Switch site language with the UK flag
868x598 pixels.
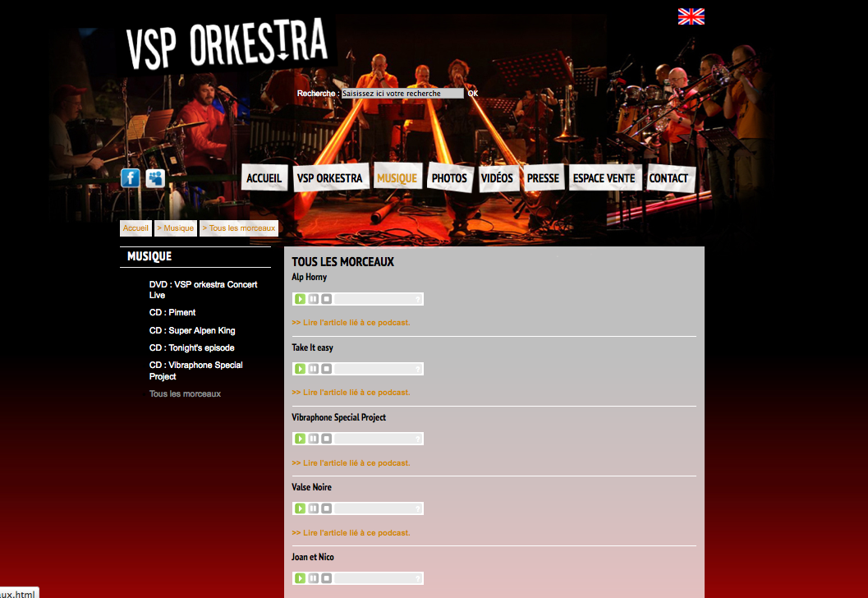pos(691,16)
